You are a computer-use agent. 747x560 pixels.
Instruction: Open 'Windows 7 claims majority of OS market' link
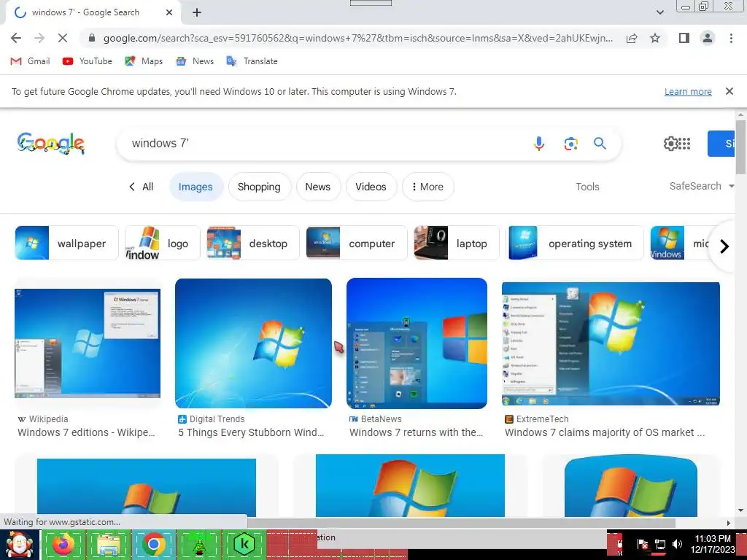click(605, 432)
